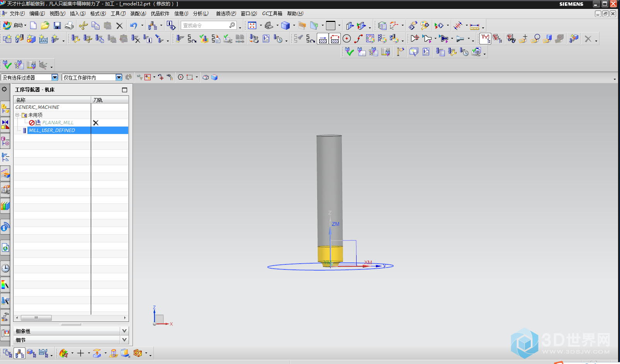The image size is (620, 364).
Task: Cut with the scissors icon
Action: point(83,25)
